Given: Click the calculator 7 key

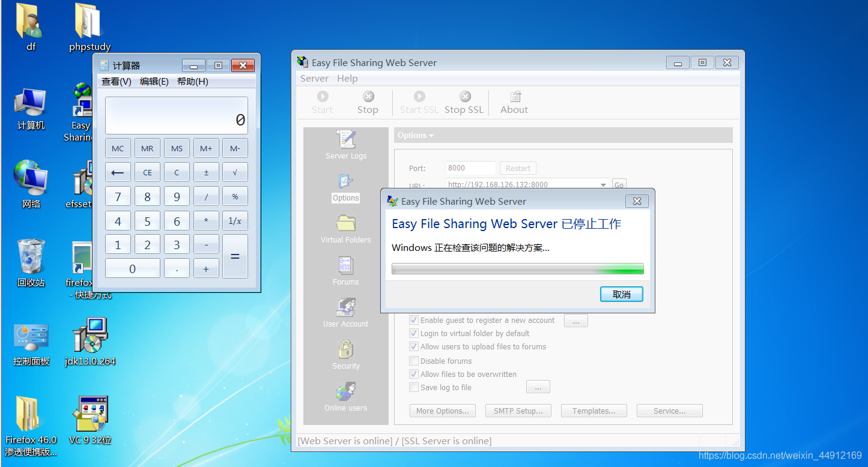Looking at the screenshot, I should click(118, 196).
